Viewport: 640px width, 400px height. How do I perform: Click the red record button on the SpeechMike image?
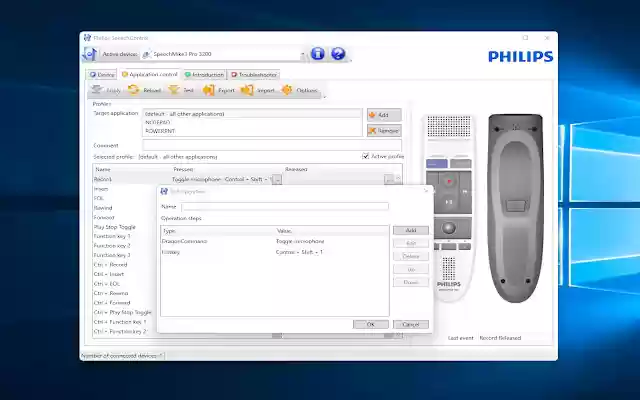tap(449, 181)
